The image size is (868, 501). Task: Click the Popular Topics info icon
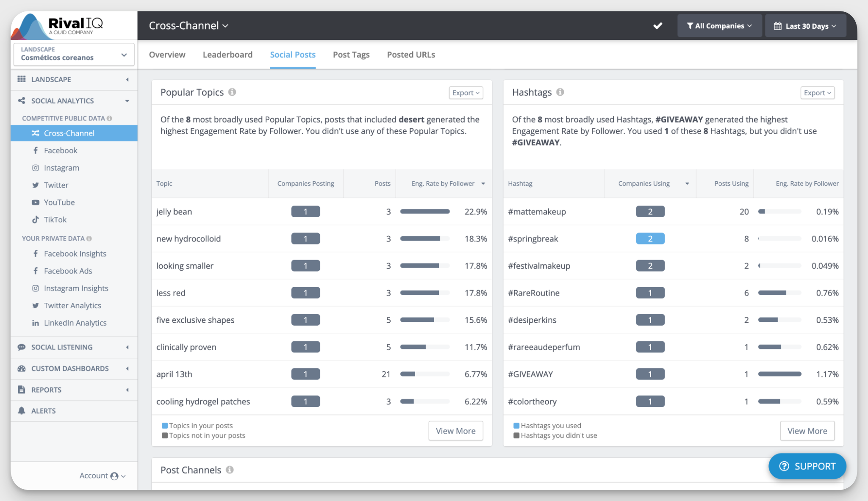pos(232,92)
